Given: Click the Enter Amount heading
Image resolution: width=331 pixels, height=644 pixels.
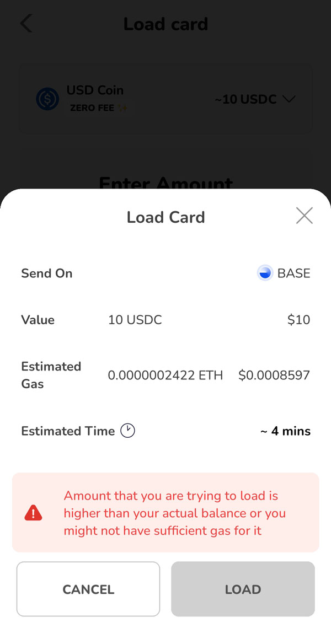Looking at the screenshot, I should pyautogui.click(x=165, y=183).
